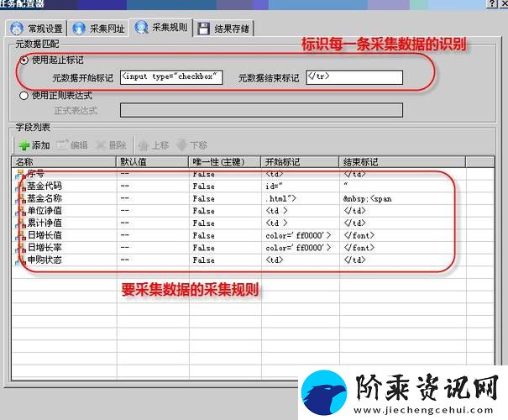Select the 申购状态 field row
The height and width of the screenshot is (420, 508).
pos(253,260)
